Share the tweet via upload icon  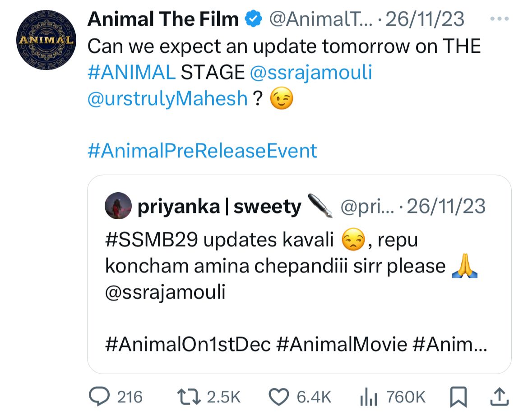click(499, 397)
